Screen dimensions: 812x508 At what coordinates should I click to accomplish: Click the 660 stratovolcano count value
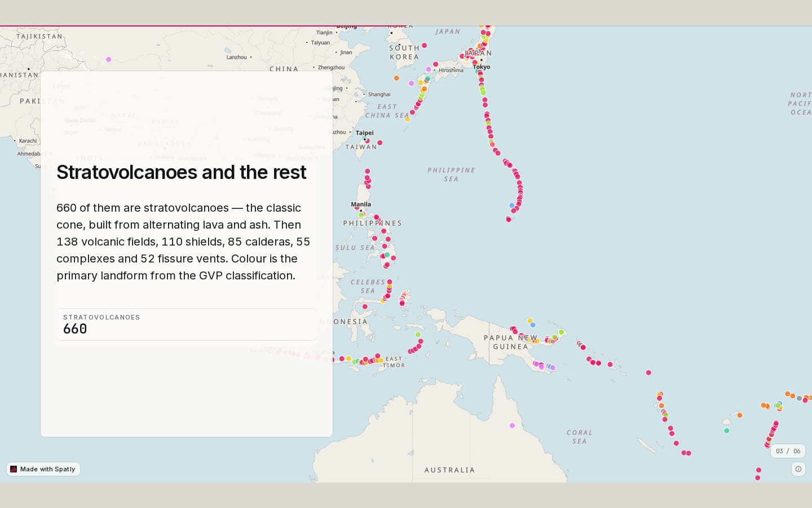[75, 329]
